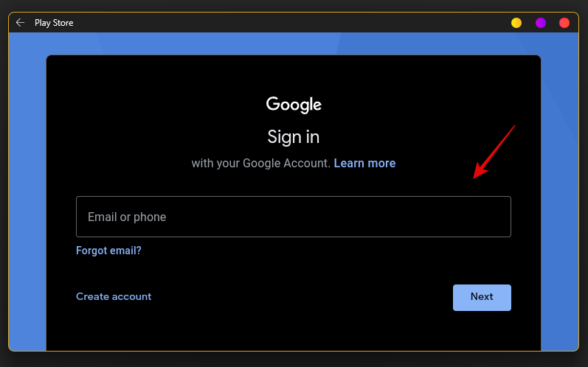Go back using the Play Store arrow
The width and height of the screenshot is (588, 367).
point(20,23)
